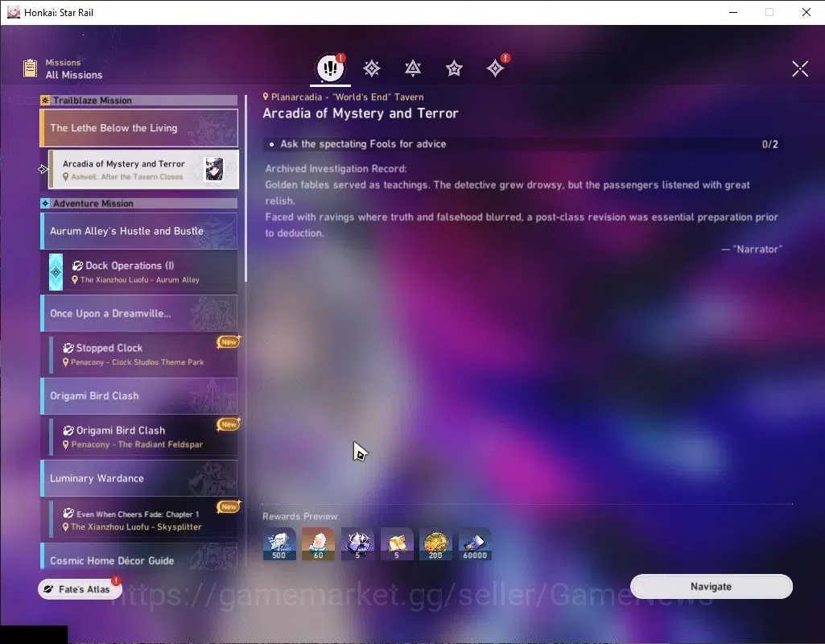Image resolution: width=825 pixels, height=644 pixels.
Task: Collapse Aurum Alley's Hustle and Bustle group
Action: click(x=139, y=231)
